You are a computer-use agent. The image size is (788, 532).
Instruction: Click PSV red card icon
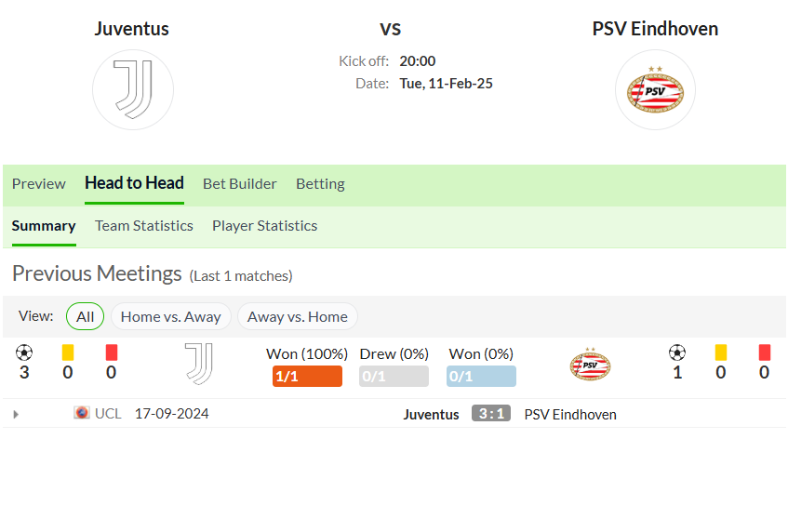pyautogui.click(x=765, y=352)
